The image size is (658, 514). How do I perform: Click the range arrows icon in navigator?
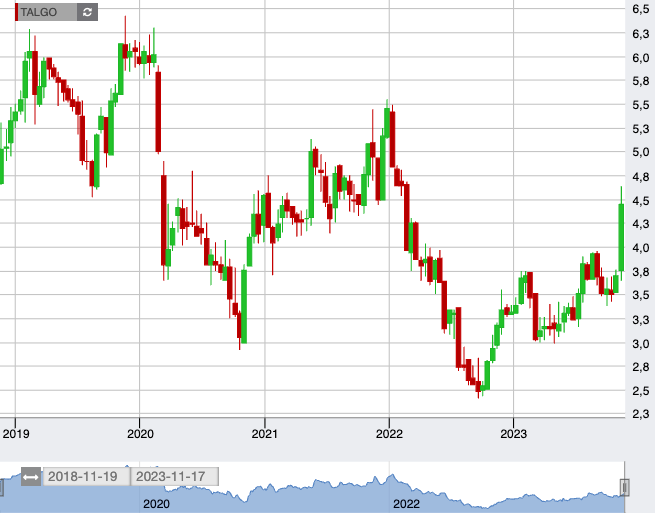pyautogui.click(x=31, y=477)
